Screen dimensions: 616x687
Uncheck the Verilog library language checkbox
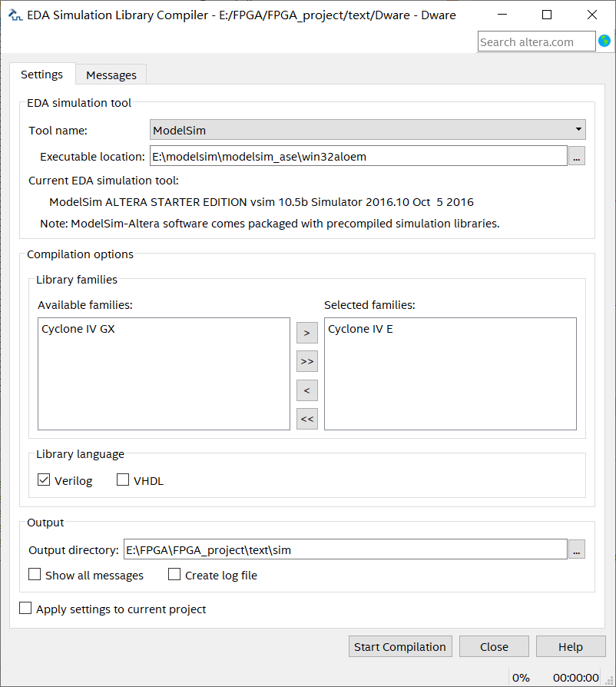pyautogui.click(x=44, y=480)
